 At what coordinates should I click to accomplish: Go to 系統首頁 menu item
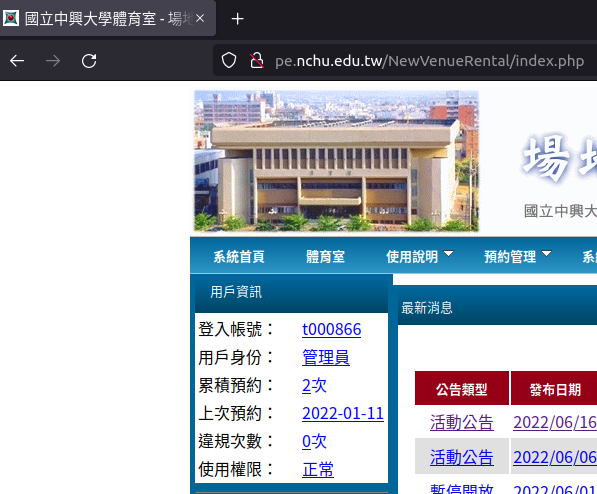pos(239,257)
